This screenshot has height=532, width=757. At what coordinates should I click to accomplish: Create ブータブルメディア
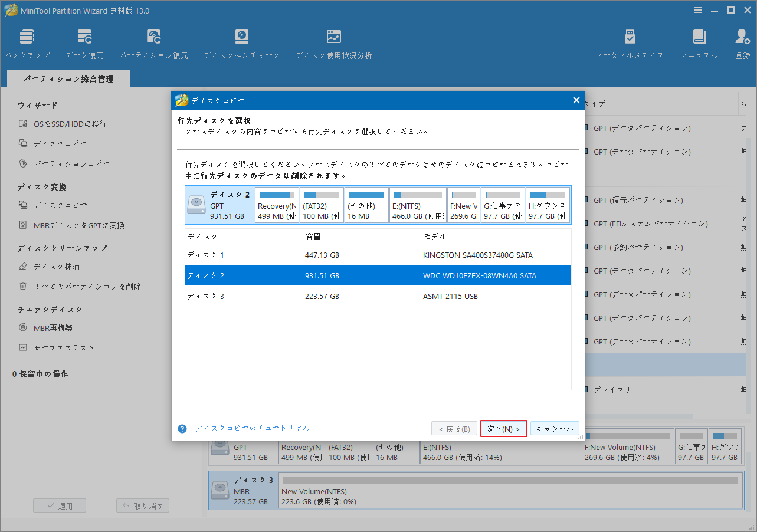tap(629, 41)
